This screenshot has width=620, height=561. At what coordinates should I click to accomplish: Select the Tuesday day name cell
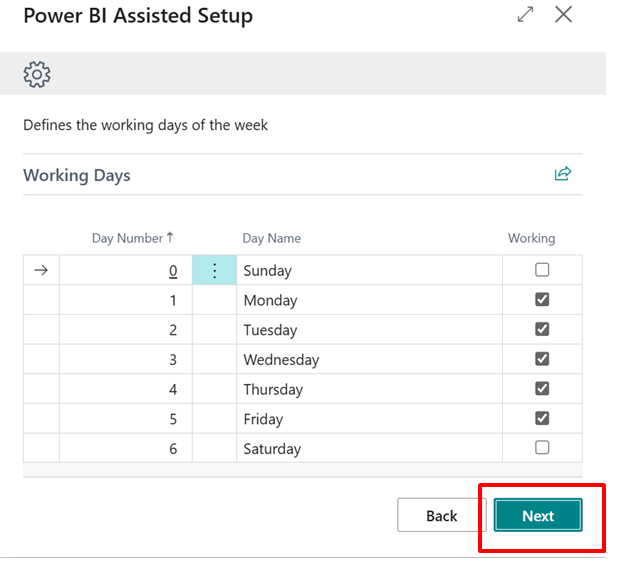[x=369, y=330]
